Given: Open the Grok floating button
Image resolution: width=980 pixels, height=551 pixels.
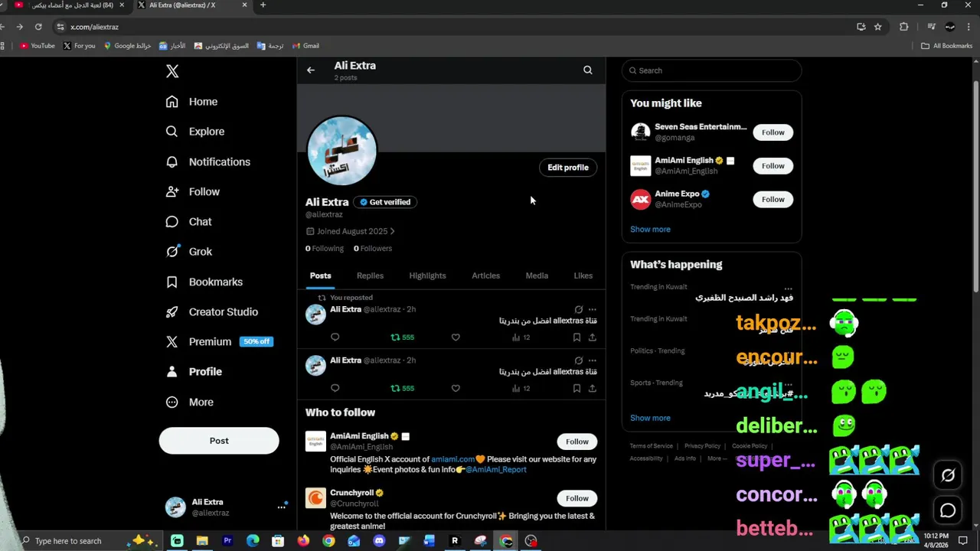Looking at the screenshot, I should pyautogui.click(x=948, y=475).
